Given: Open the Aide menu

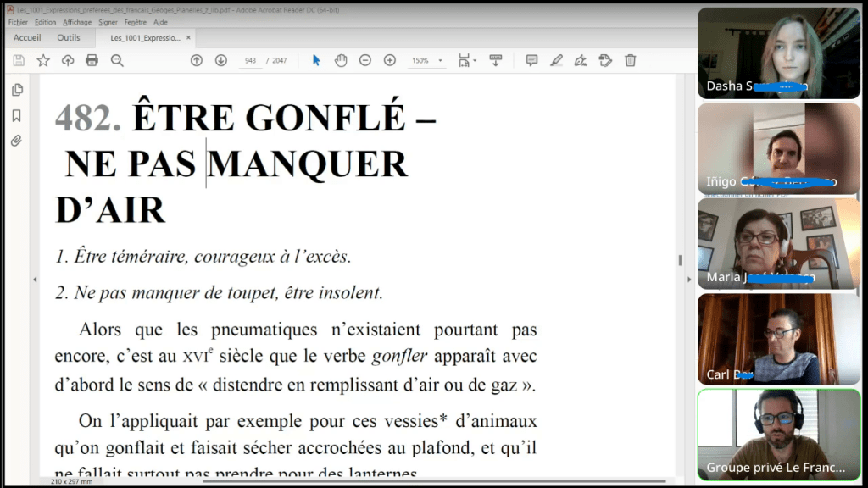Looking at the screenshot, I should (160, 22).
